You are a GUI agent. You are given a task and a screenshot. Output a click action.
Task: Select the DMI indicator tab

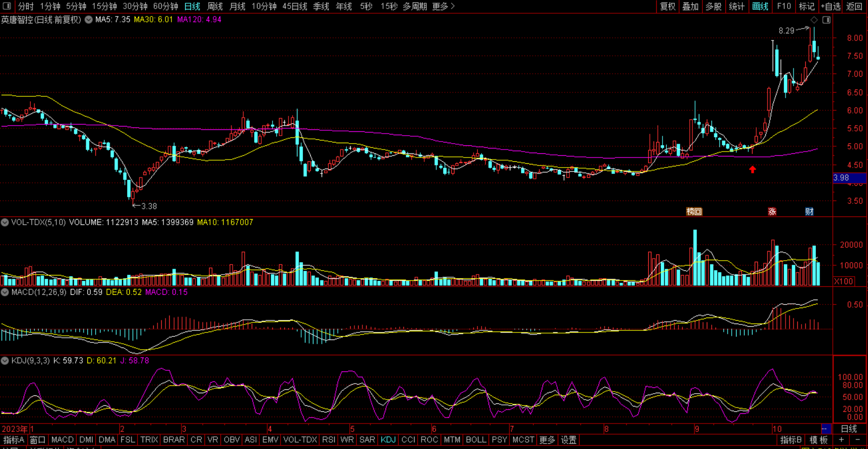[86, 440]
